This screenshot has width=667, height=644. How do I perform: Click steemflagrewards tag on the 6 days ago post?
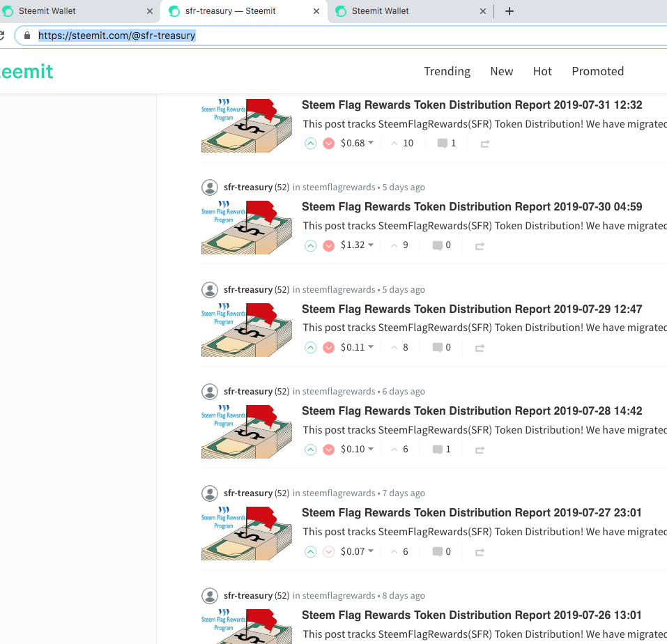coord(339,391)
